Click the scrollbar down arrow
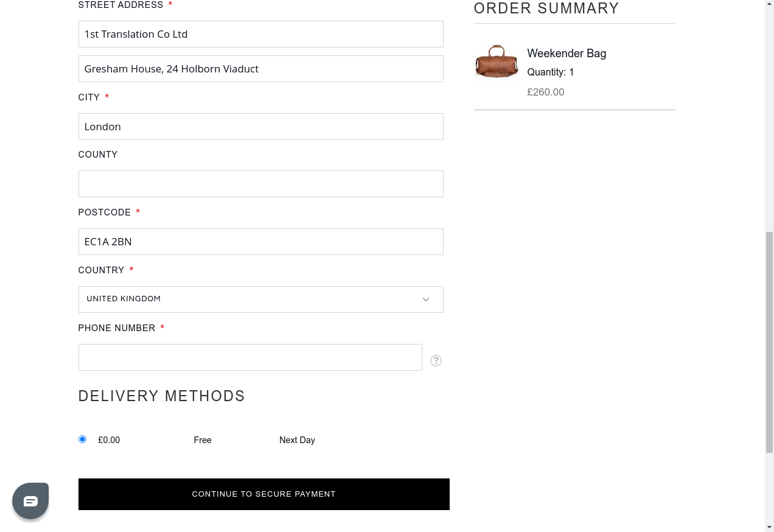Screen dimensions: 774x532 [769, 527]
